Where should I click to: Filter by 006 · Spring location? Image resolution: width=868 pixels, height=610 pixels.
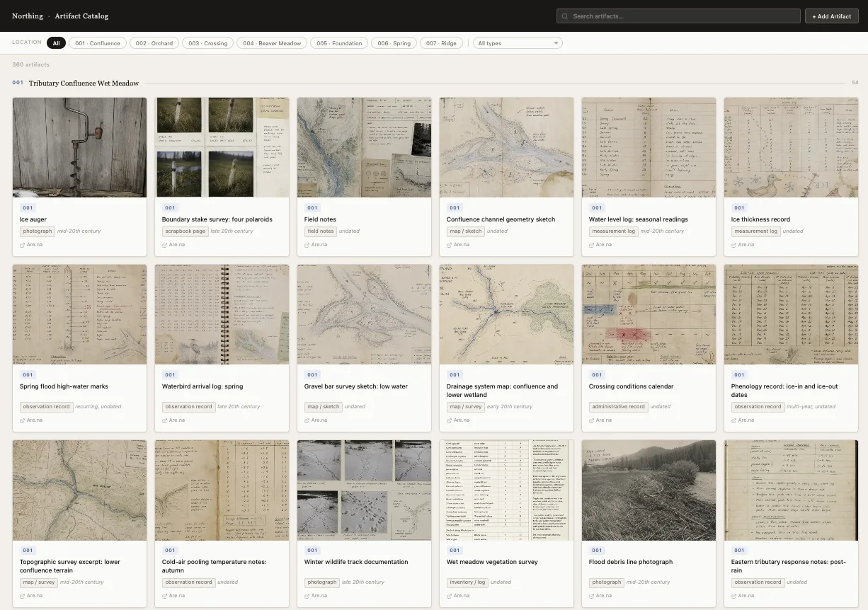point(394,43)
